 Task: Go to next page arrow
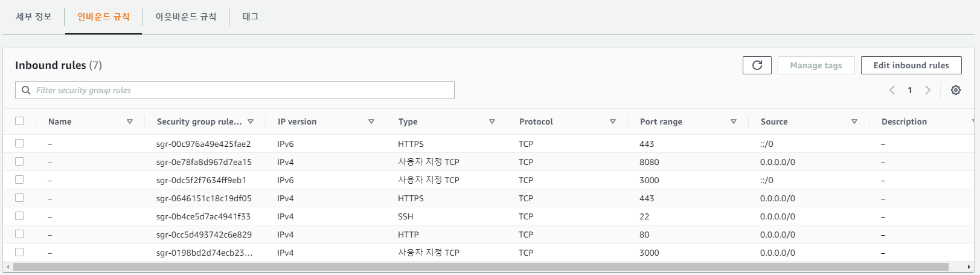coord(927,90)
